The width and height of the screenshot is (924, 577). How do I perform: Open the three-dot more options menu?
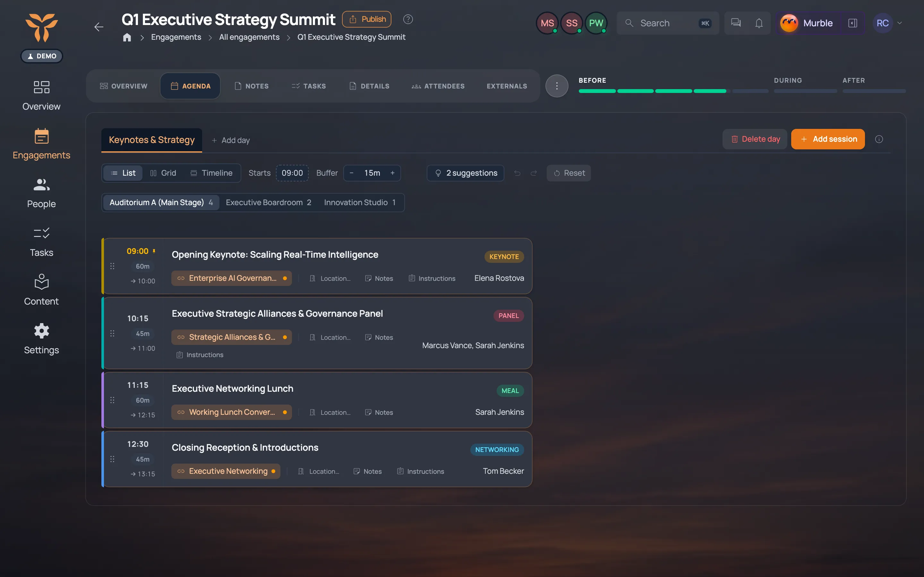[x=557, y=86]
